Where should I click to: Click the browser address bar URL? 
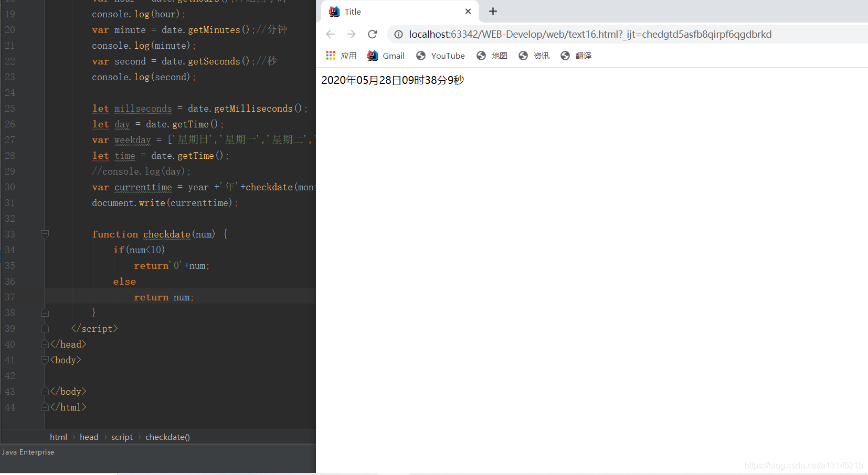pyautogui.click(x=590, y=35)
